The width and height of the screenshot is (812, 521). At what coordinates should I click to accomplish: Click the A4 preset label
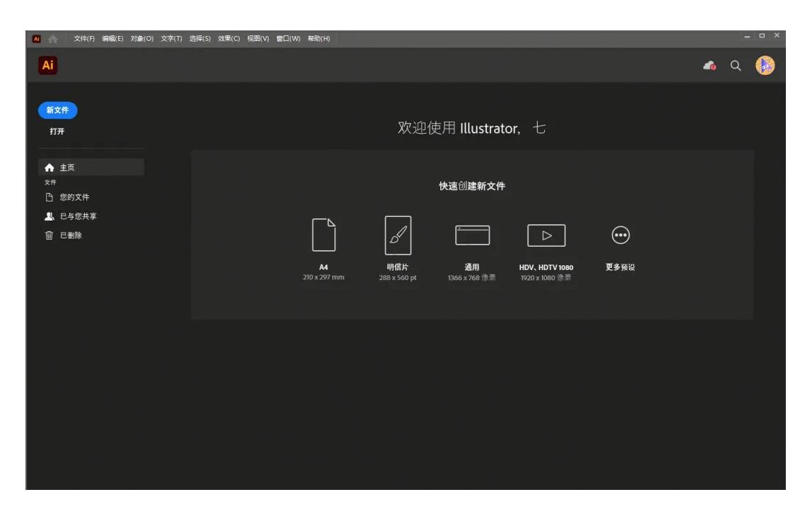(324, 267)
